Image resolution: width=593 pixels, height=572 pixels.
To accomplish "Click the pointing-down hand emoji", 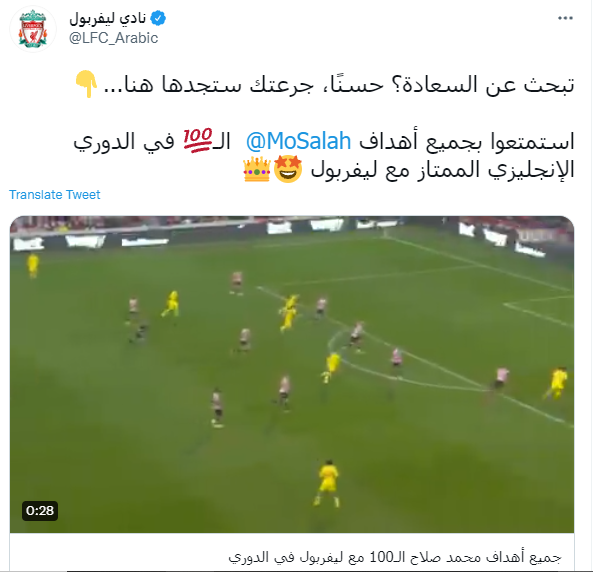I will 86,84.
